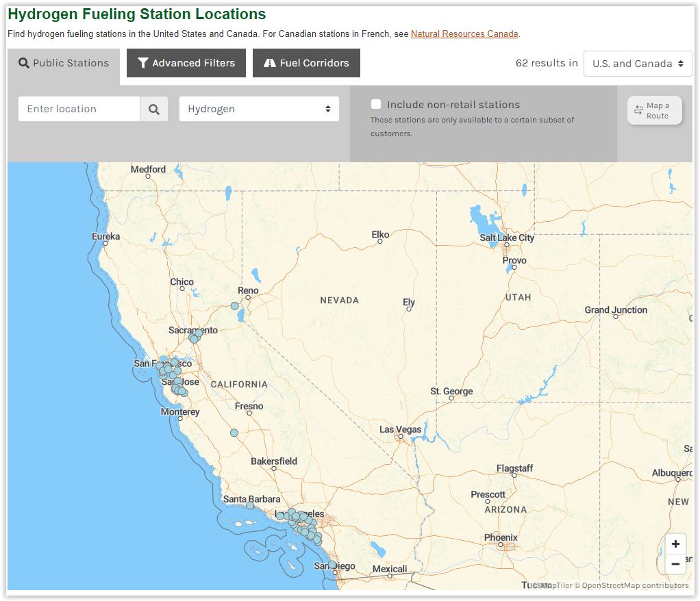Zoom out with the map minus button

(x=675, y=564)
